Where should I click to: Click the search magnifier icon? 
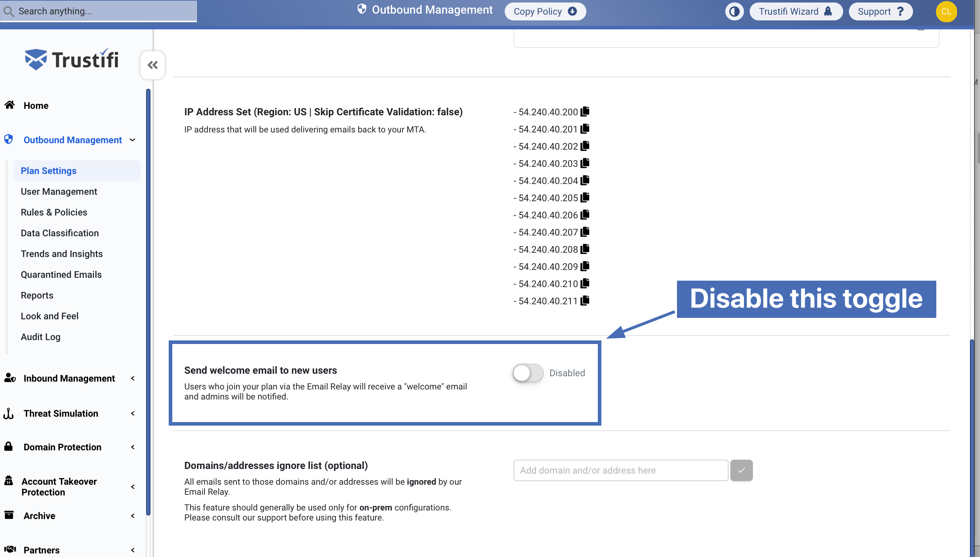point(9,11)
